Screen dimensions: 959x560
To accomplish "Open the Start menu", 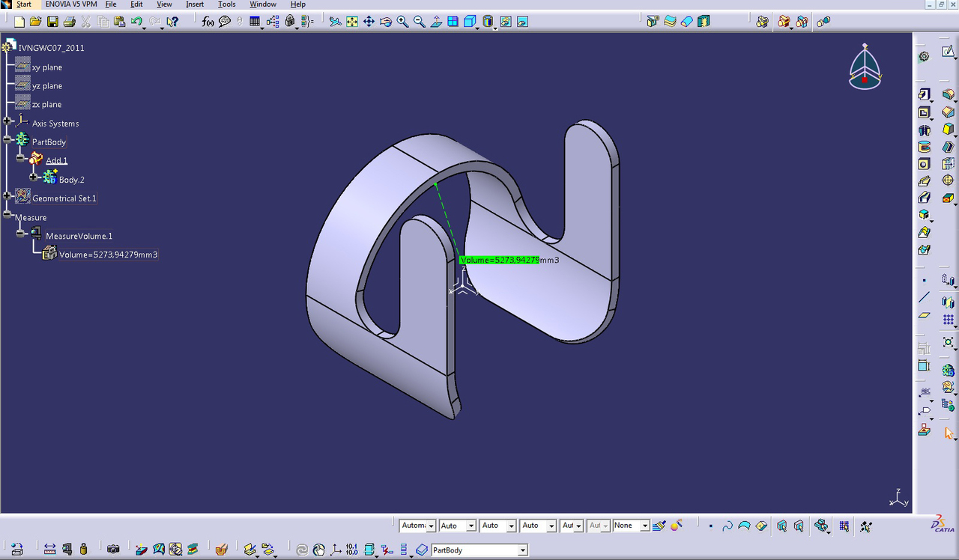I will coord(24,4).
